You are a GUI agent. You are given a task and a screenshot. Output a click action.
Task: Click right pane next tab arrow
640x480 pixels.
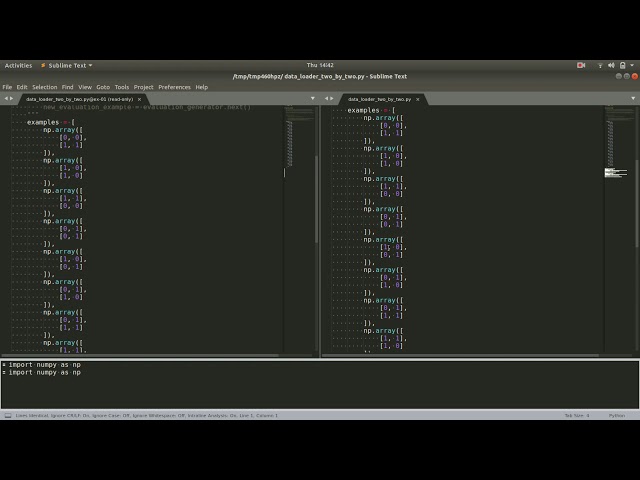(x=332, y=98)
